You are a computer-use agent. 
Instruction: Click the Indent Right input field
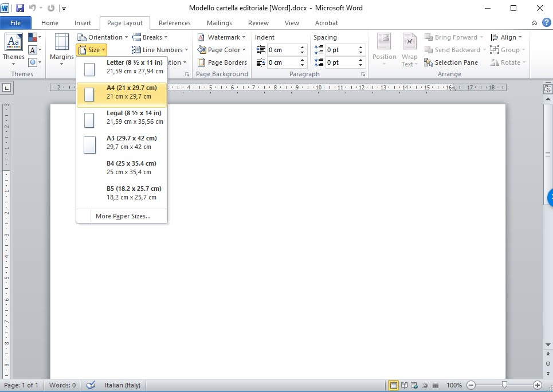tap(283, 62)
